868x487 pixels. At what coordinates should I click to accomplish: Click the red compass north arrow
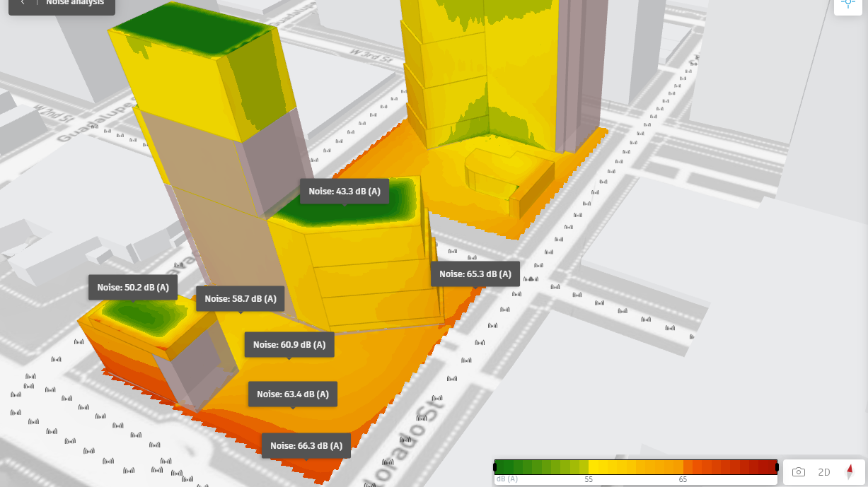(x=850, y=472)
